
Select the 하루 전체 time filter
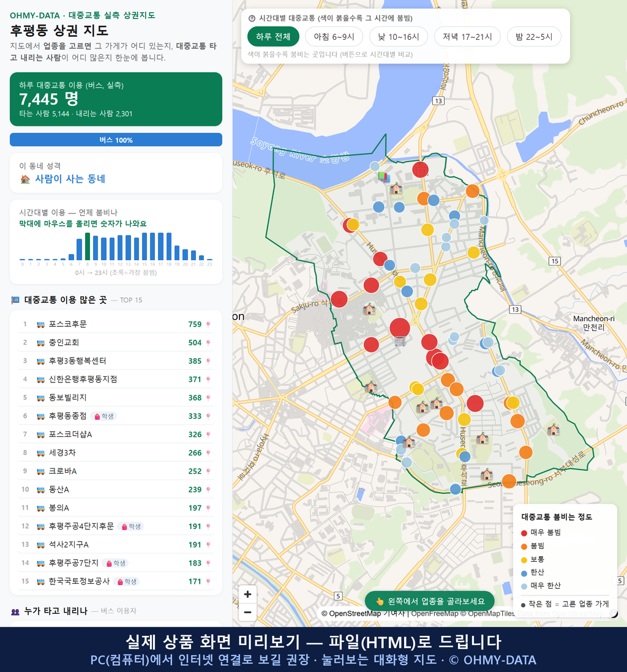pyautogui.click(x=273, y=37)
